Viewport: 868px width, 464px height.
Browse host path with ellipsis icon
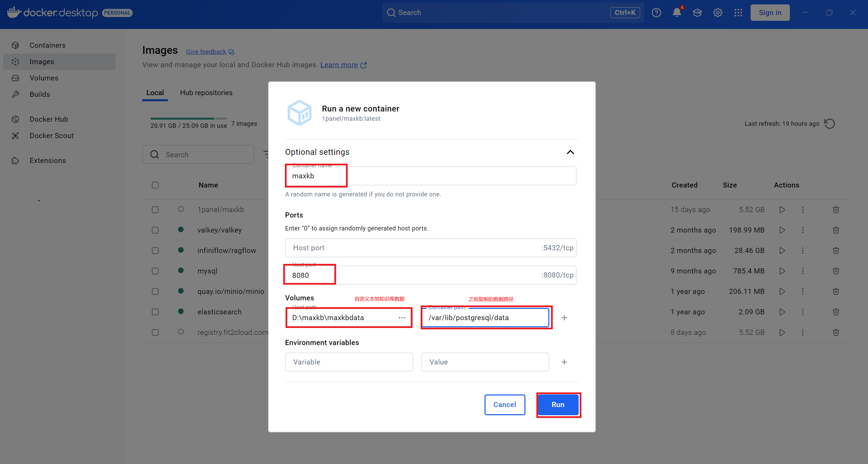point(402,318)
